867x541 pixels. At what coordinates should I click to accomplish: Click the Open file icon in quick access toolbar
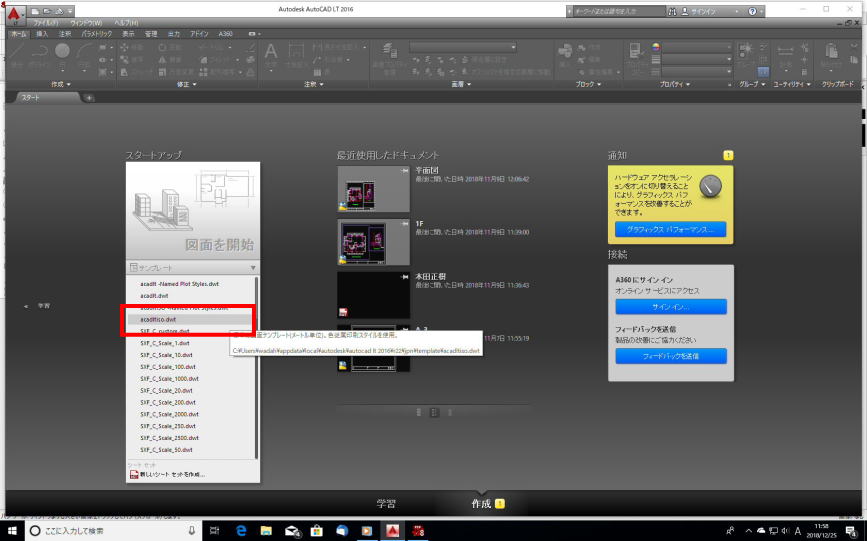pyautogui.click(x=46, y=11)
